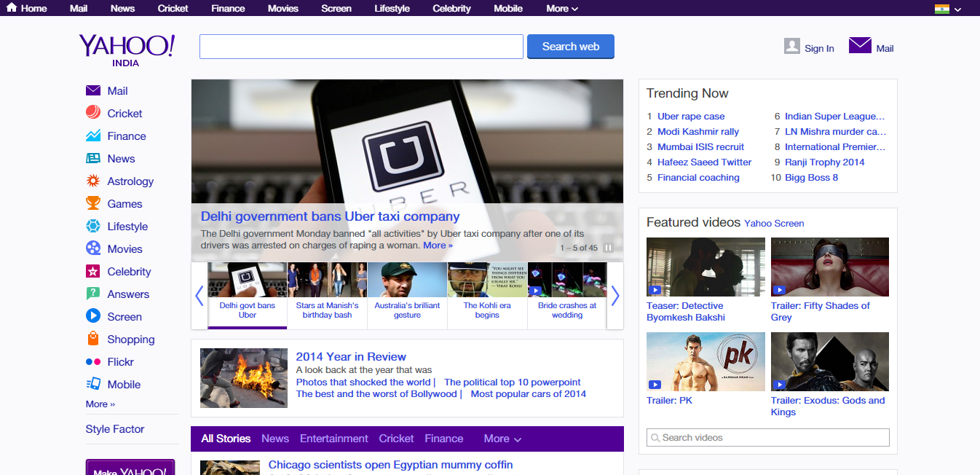Click the Yahoo India logo
Image resolution: width=980 pixels, height=475 pixels.
(127, 50)
